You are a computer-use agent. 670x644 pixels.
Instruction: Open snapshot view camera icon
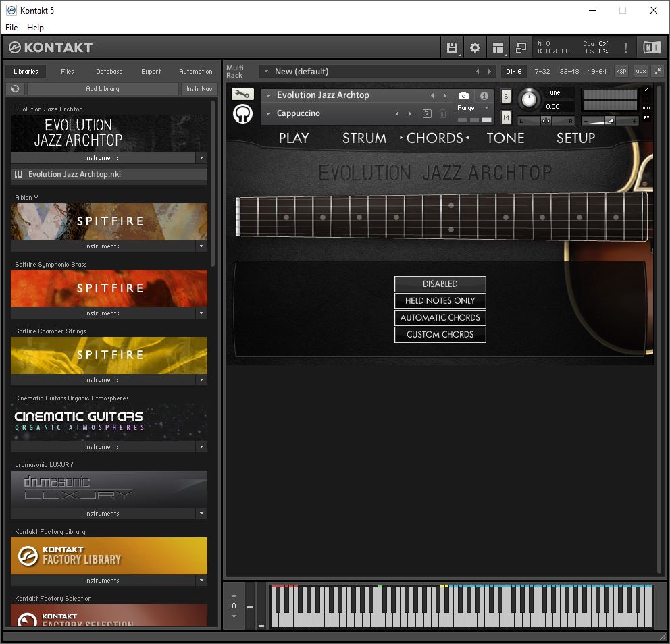[463, 96]
